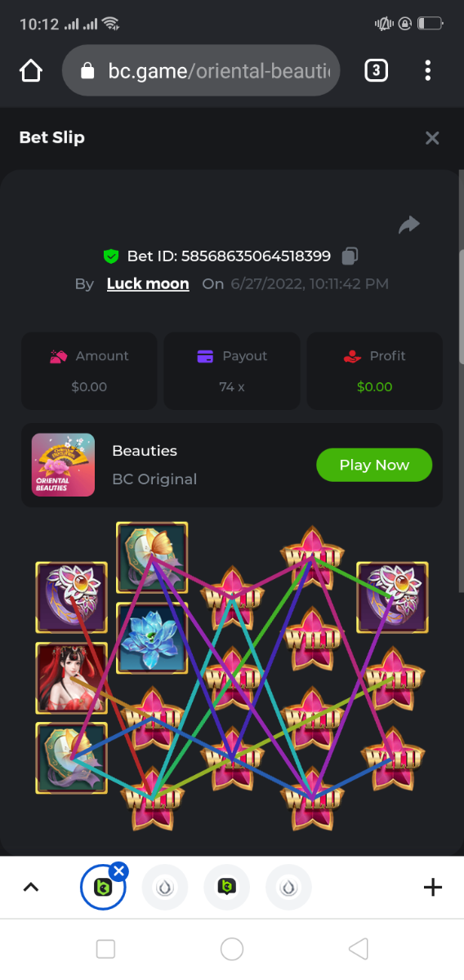Image resolution: width=464 pixels, height=980 pixels.
Task: Switch to the third BC tab icon
Action: 227,887
